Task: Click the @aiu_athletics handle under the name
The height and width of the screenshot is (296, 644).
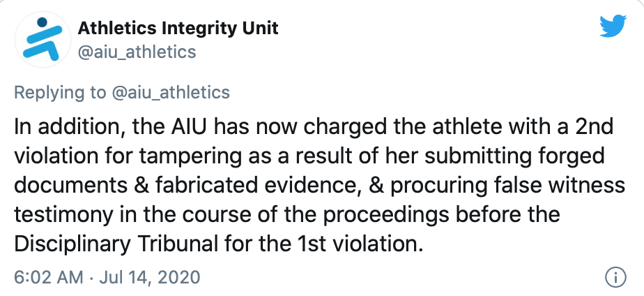Action: coord(137,52)
